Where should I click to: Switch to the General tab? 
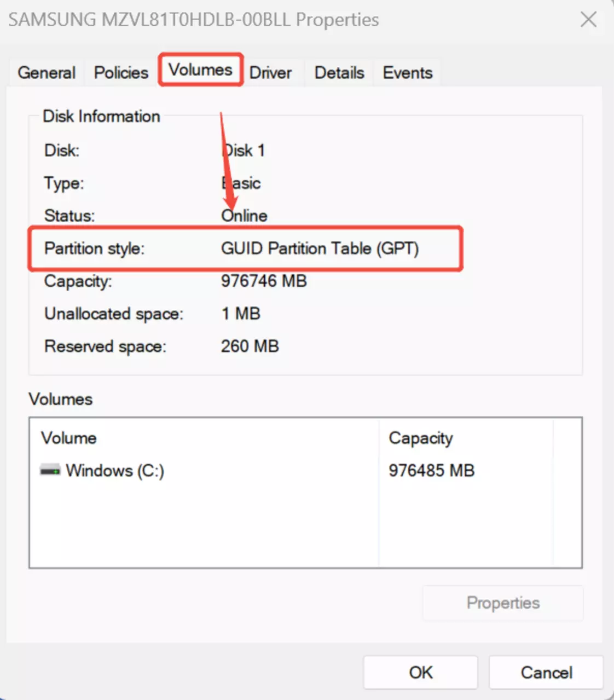[47, 73]
